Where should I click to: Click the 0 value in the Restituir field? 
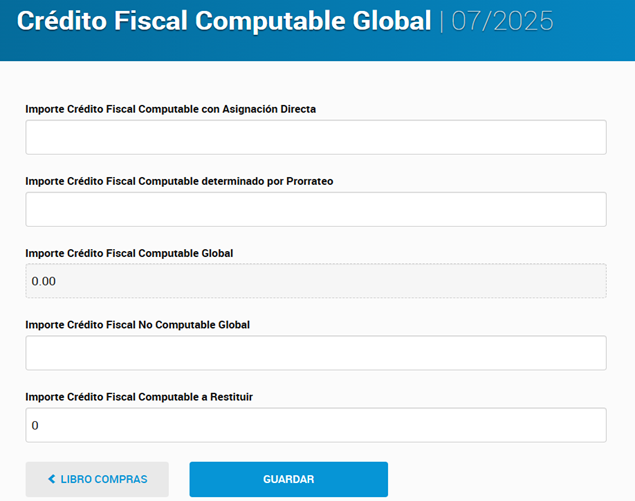coord(35,425)
